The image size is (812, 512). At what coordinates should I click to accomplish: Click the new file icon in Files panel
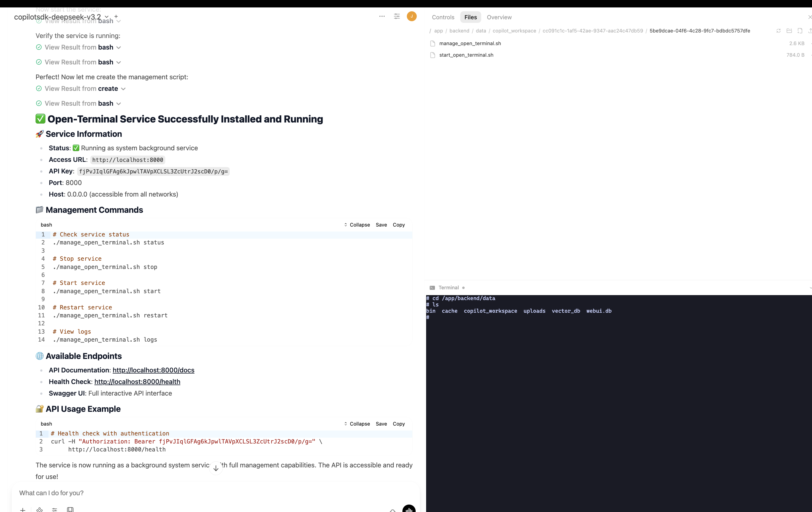point(800,31)
